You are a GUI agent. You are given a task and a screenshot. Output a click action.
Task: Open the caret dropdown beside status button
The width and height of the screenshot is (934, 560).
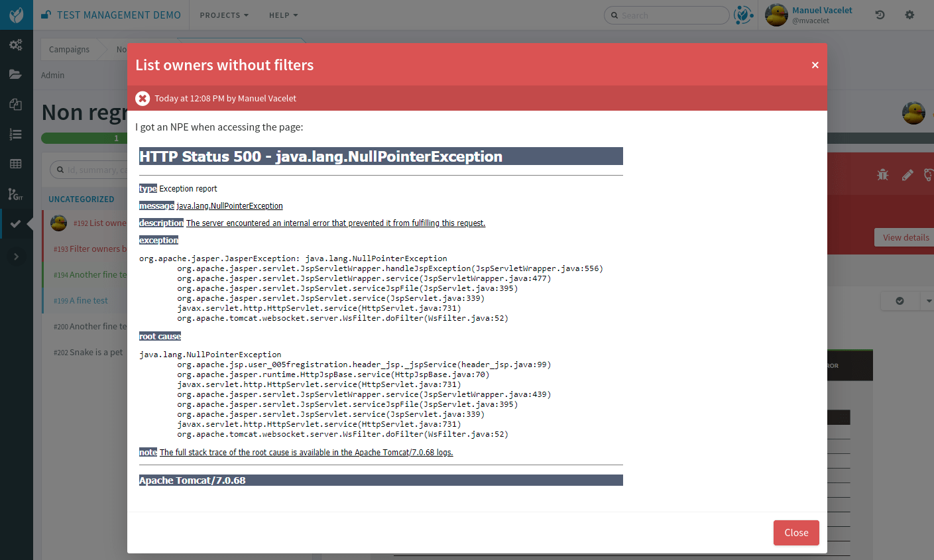(927, 301)
